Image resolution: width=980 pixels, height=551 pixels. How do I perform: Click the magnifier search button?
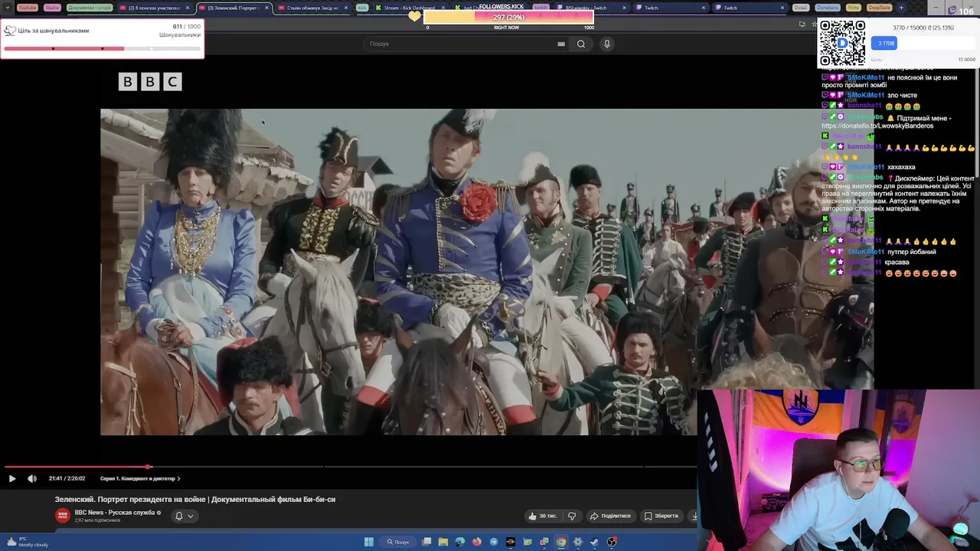click(581, 44)
